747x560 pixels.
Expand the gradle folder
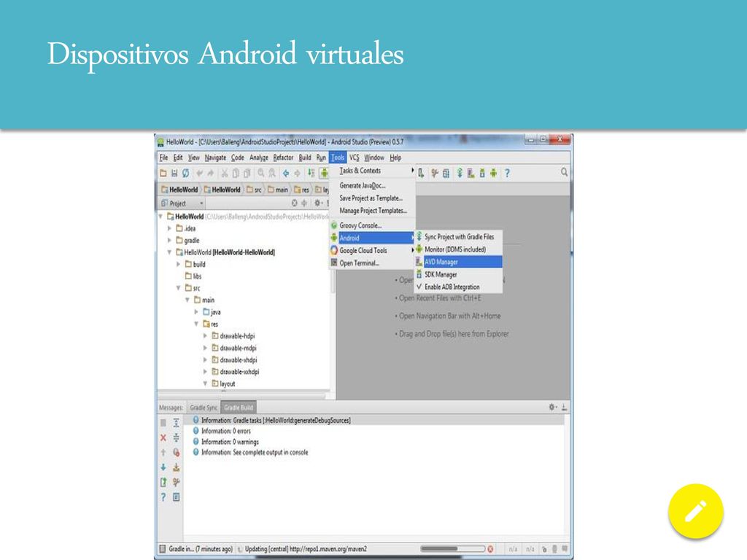(x=169, y=241)
